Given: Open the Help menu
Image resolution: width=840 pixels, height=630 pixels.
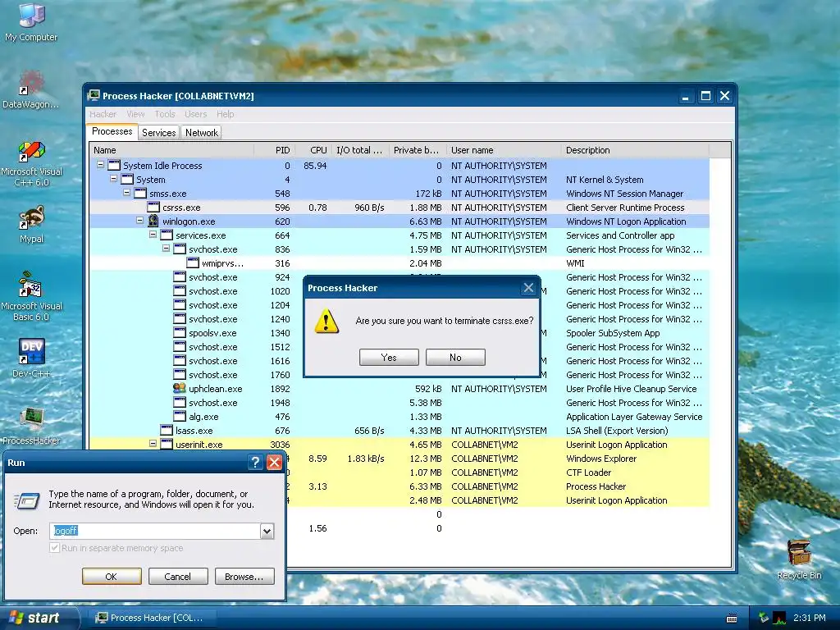Looking at the screenshot, I should (226, 114).
